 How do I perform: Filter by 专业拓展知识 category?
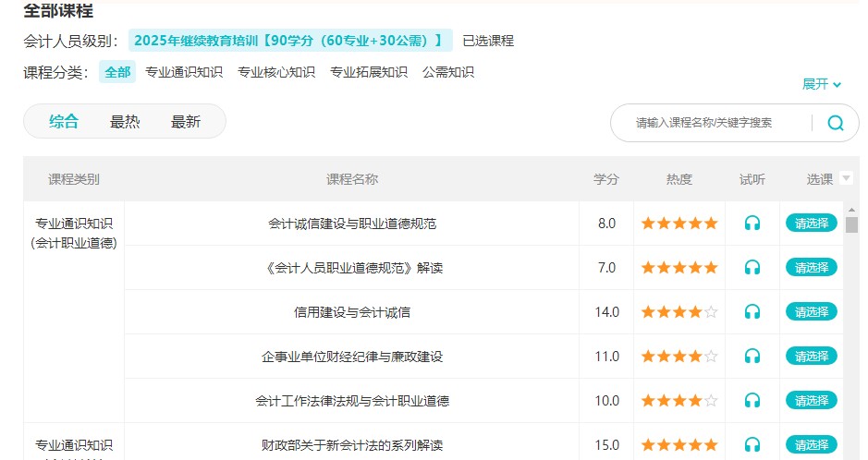tap(369, 72)
